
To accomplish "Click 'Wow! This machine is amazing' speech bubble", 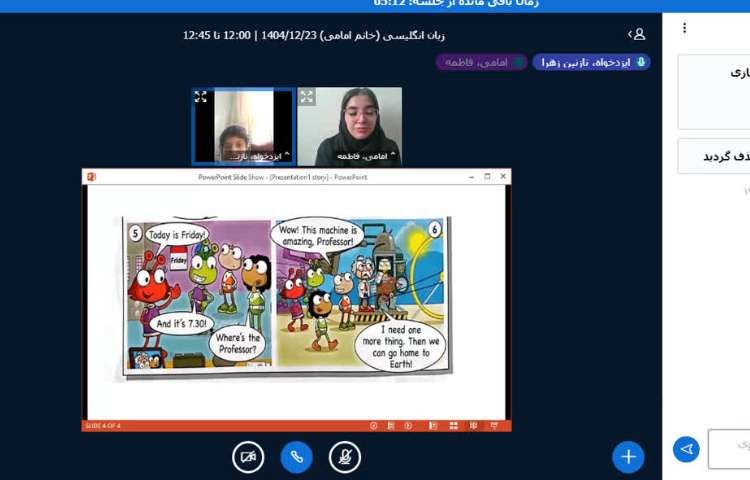I will (x=318, y=236).
